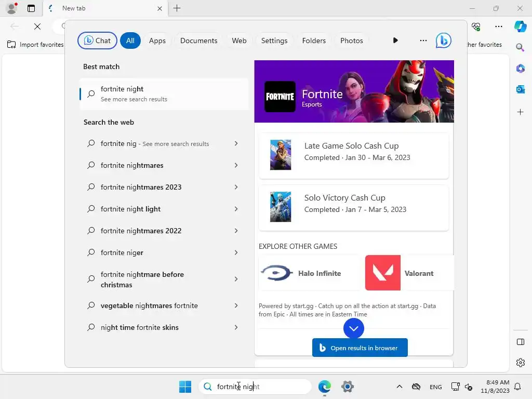This screenshot has height=399, width=532.
Task: Open Edge tab actions menu icon
Action: tap(31, 8)
